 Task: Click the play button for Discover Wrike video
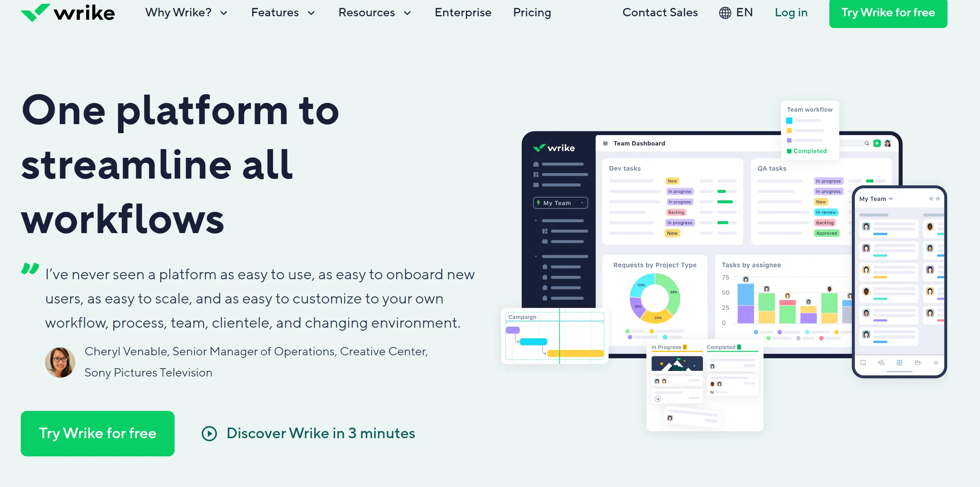[209, 433]
